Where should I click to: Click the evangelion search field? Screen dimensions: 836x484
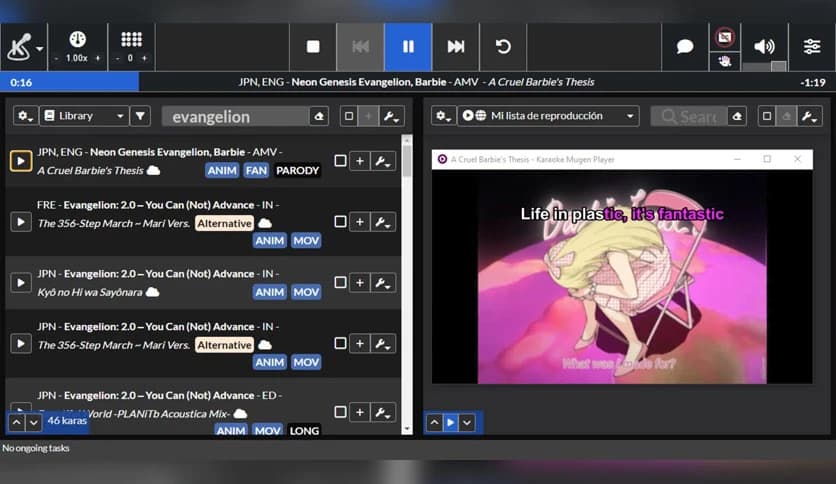pyautogui.click(x=235, y=116)
